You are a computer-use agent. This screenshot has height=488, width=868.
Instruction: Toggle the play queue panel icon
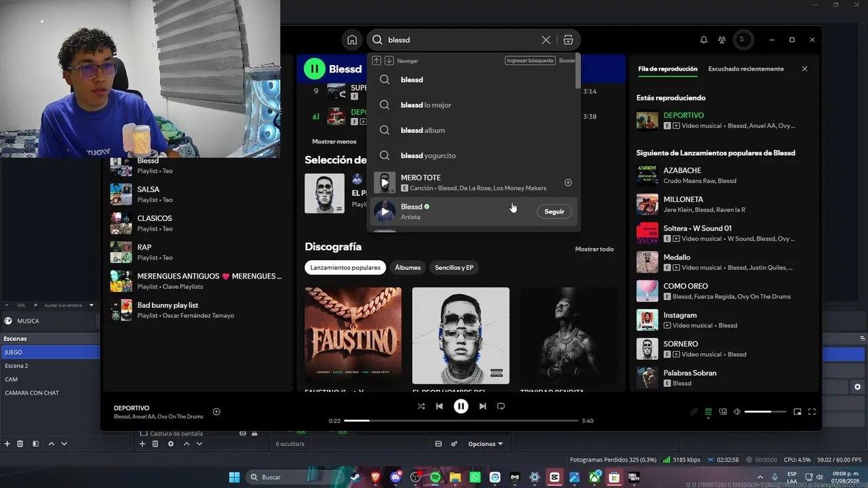pyautogui.click(x=709, y=411)
